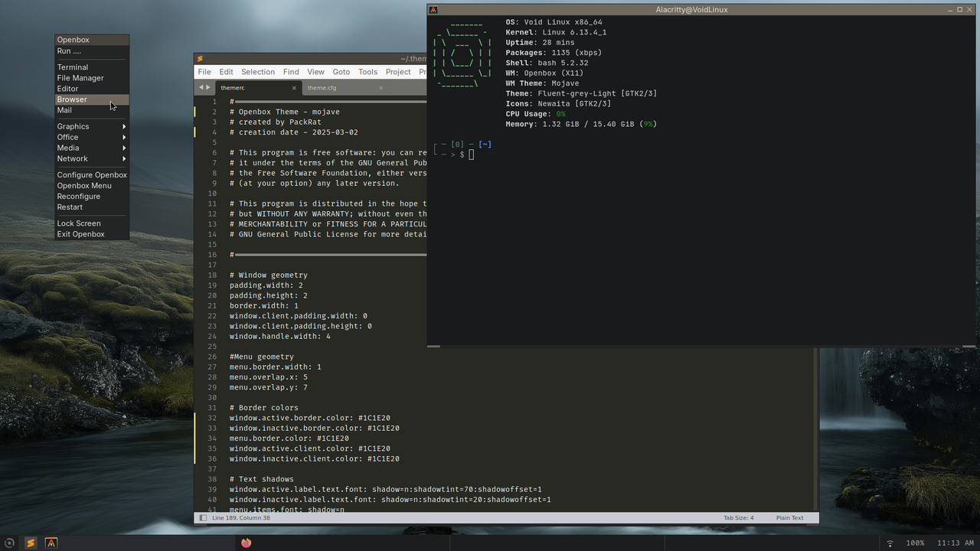Viewport: 980px width, 551px height.
Task: Expand the Office submenu
Action: coord(92,137)
